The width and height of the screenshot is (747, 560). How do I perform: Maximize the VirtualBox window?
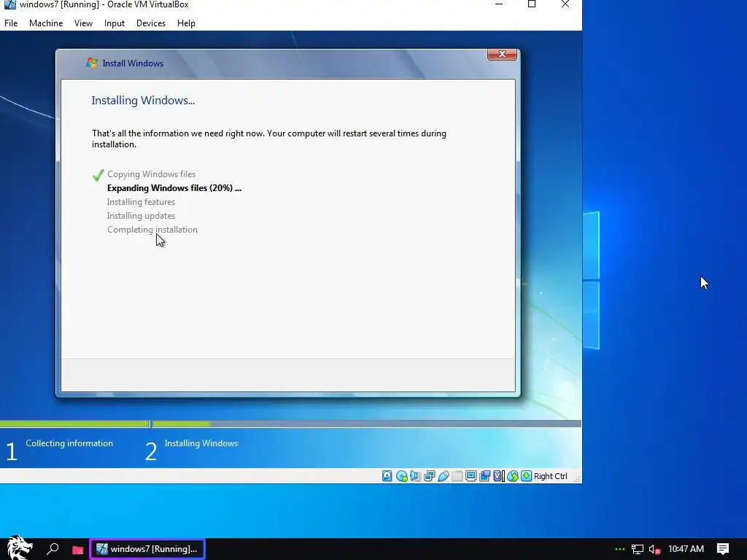coord(532,4)
